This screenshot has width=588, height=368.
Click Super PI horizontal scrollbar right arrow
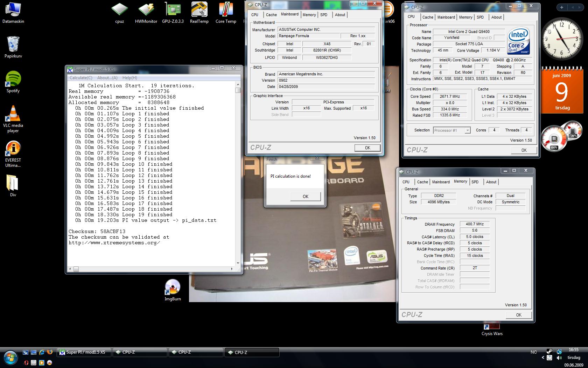pos(232,269)
